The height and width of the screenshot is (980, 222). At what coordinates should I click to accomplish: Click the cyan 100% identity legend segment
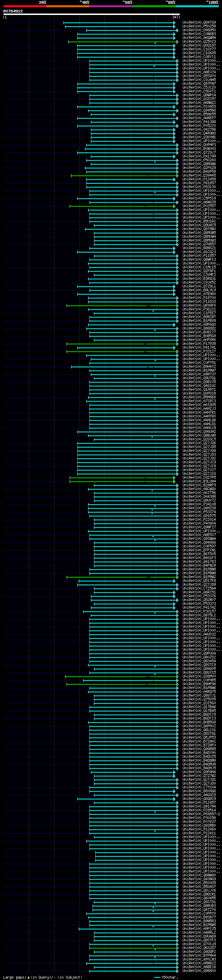197,6
